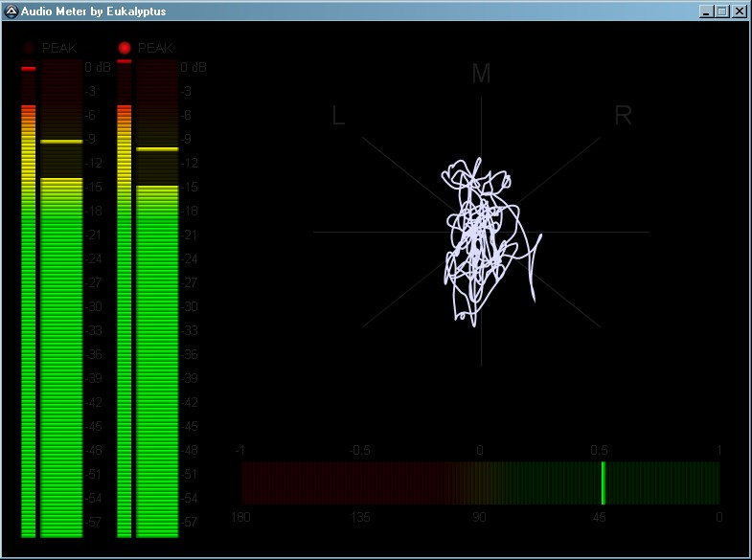
Task: Click the -1 label above the correlation meter
Action: pyautogui.click(x=240, y=450)
